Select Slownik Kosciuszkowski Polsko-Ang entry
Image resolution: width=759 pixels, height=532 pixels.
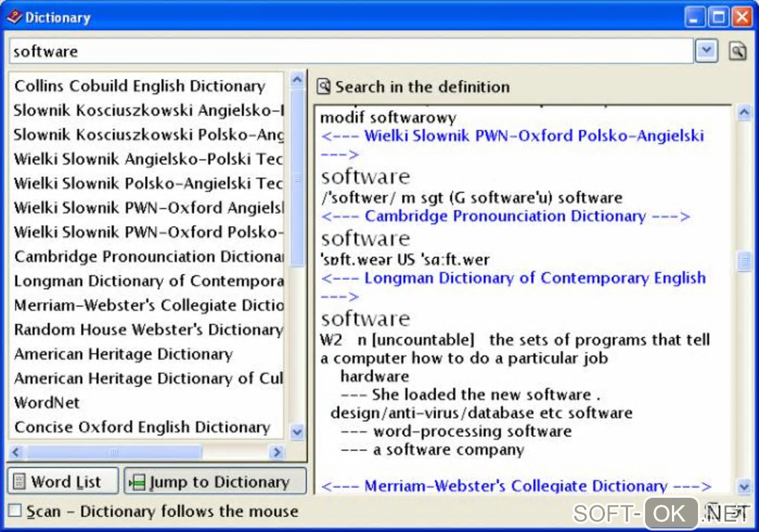146,134
